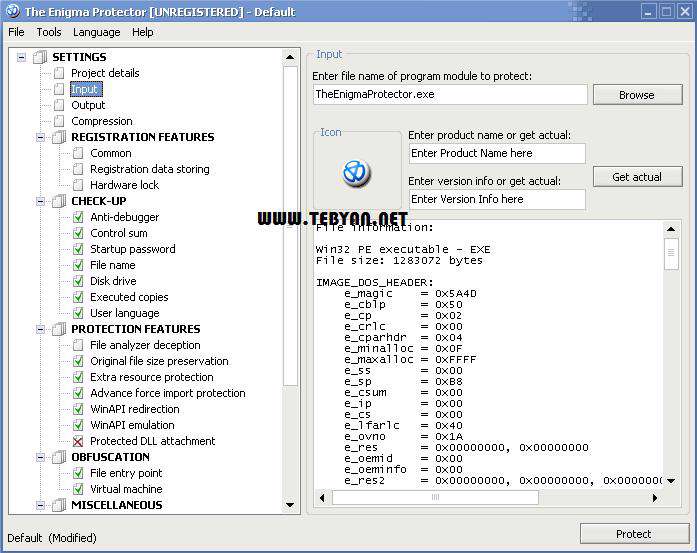Click the Compression page icon
The width and height of the screenshot is (697, 553).
tap(60, 121)
